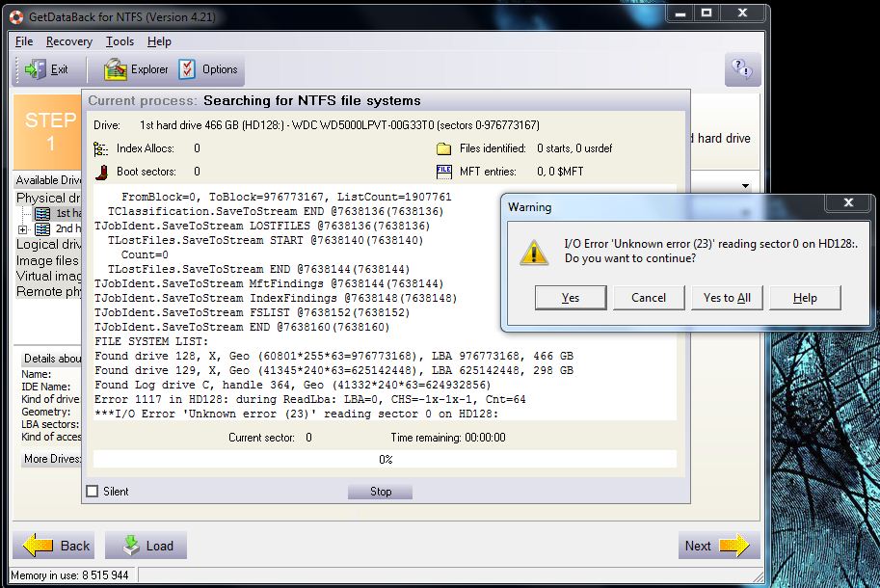Stop the NTFS search process
The width and height of the screenshot is (880, 588).
(381, 492)
